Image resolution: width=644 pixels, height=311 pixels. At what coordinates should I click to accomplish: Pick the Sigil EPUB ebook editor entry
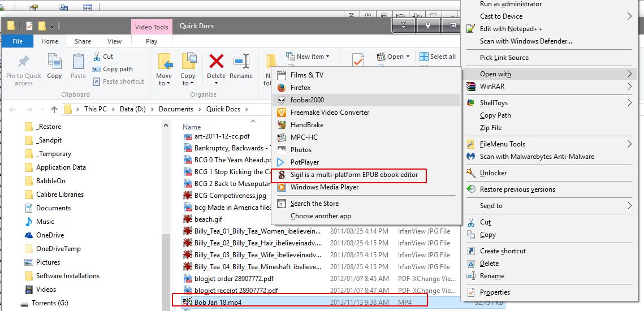click(x=366, y=175)
